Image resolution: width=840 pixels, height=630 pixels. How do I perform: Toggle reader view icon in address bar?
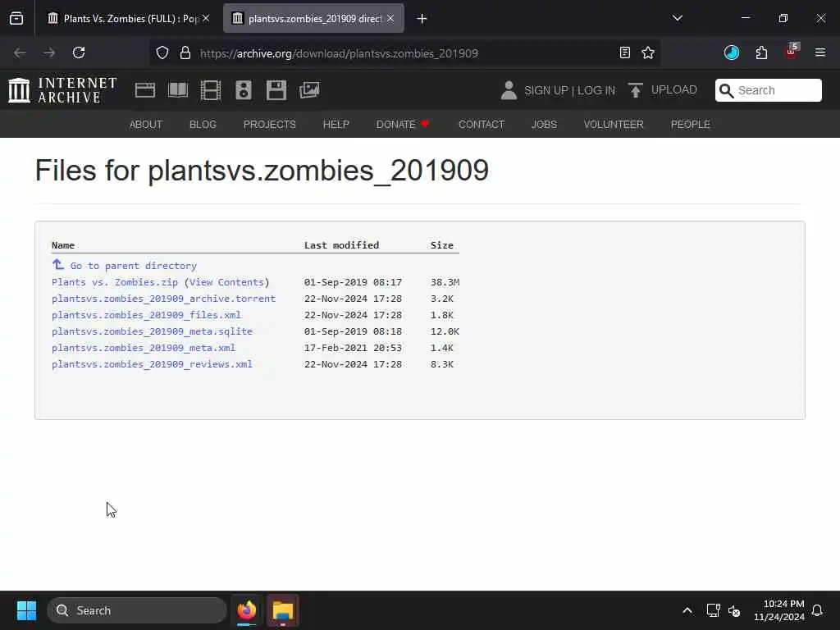(x=624, y=52)
